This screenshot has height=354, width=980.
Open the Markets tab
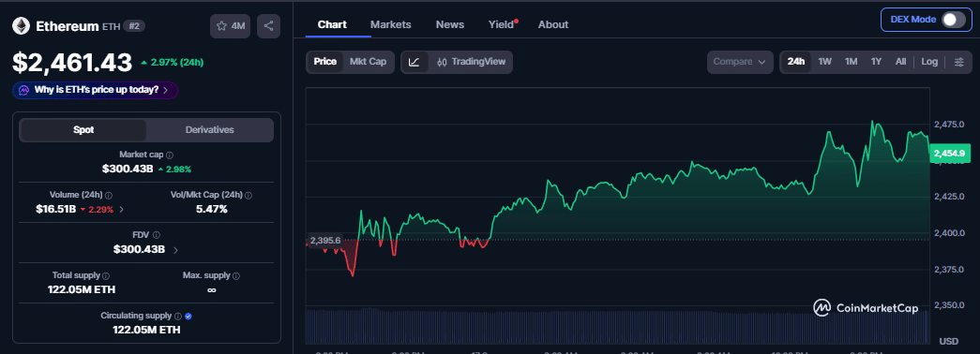click(x=391, y=25)
